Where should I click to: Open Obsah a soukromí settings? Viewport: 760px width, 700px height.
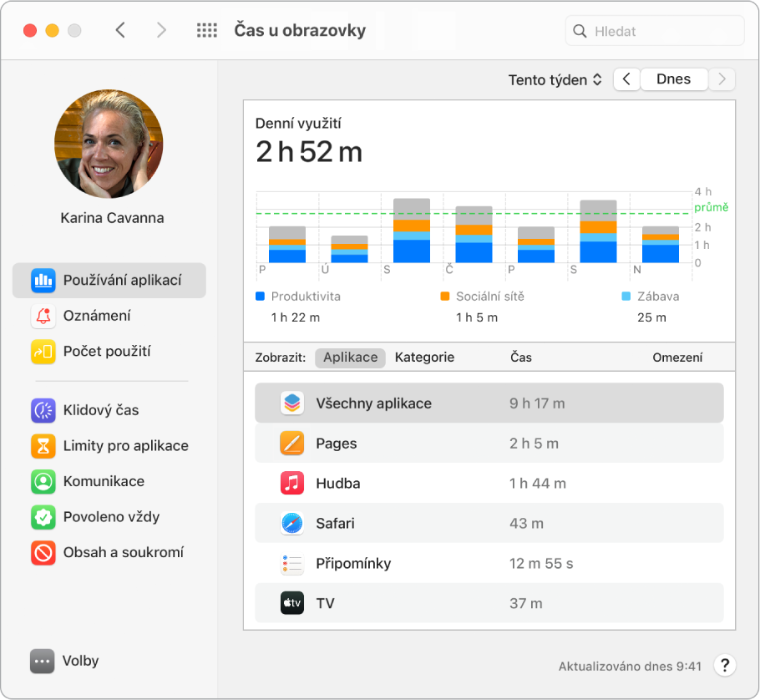(x=123, y=552)
